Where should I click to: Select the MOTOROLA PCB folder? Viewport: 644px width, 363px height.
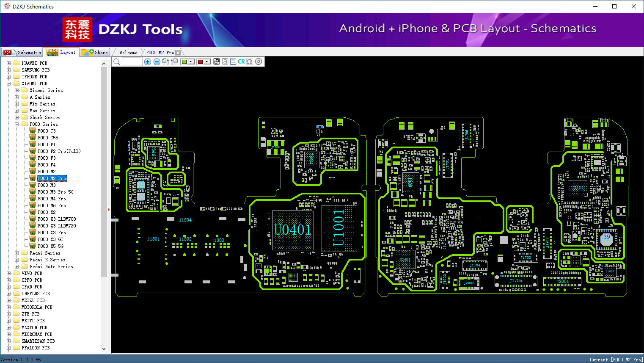point(37,307)
